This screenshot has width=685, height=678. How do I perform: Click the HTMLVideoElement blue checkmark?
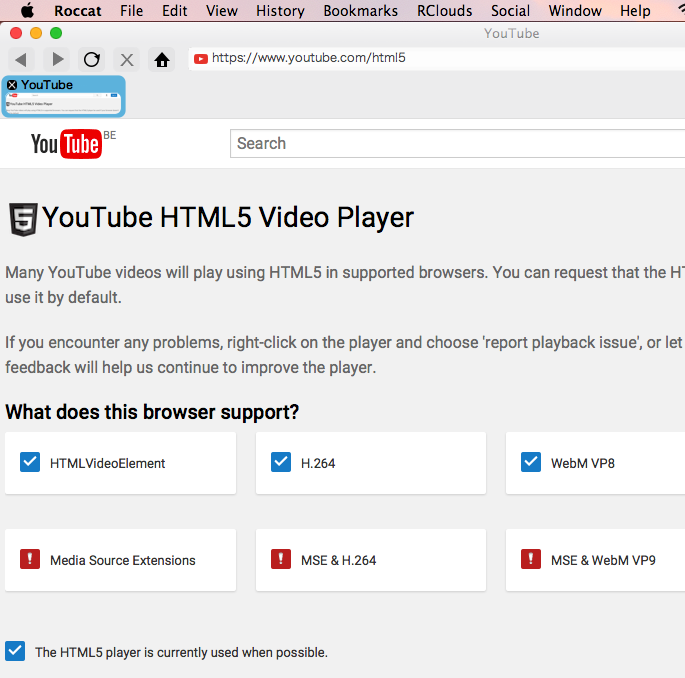30,462
